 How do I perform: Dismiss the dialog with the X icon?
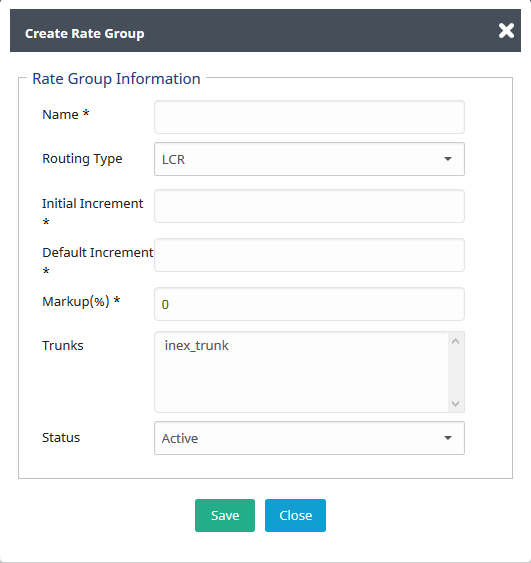[x=506, y=31]
